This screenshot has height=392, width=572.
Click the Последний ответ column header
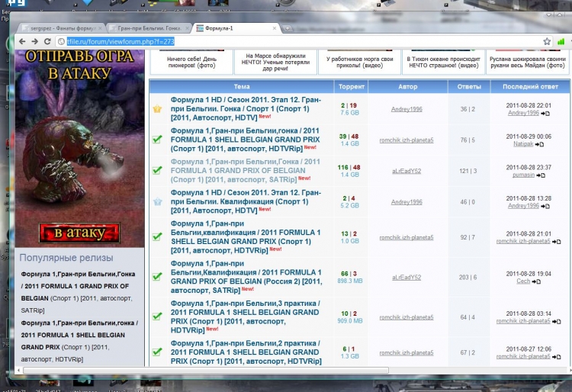point(530,86)
